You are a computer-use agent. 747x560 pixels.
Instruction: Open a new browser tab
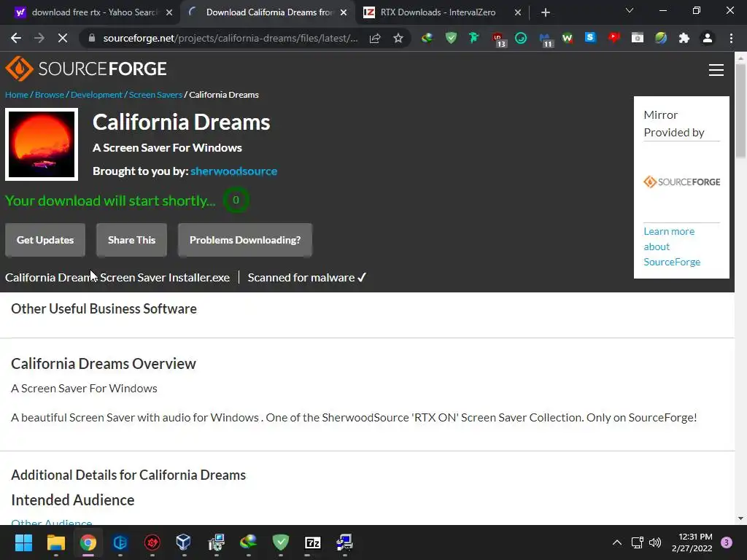coord(546,13)
